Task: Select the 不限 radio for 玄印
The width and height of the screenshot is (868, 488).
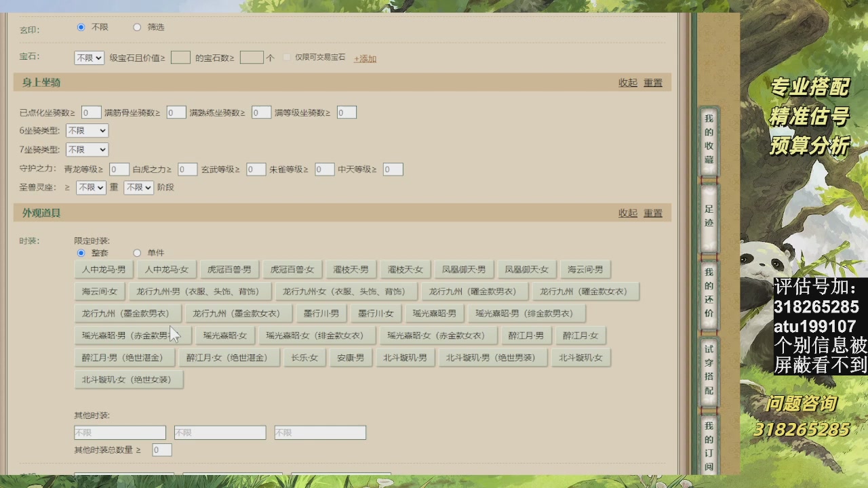Action: (81, 27)
